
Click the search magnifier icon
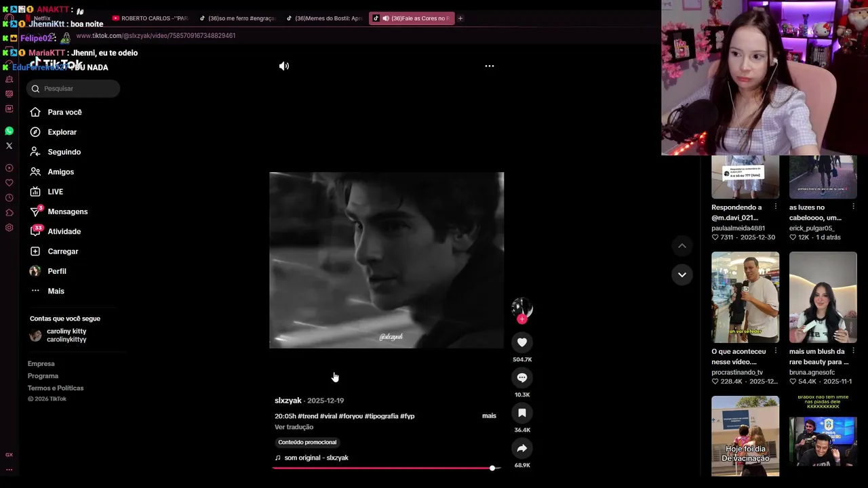35,89
